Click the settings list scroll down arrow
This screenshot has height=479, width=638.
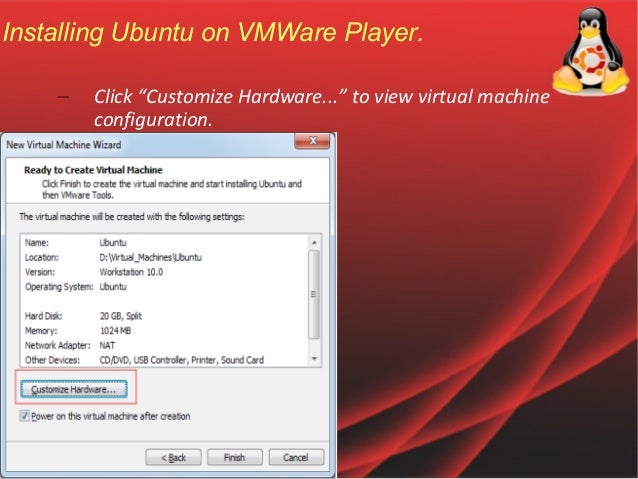[314, 359]
